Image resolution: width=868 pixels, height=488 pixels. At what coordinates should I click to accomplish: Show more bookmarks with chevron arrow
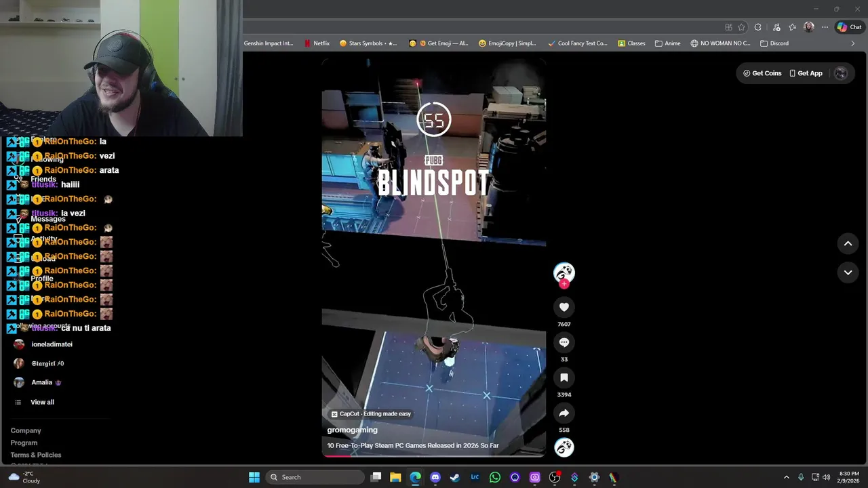853,43
